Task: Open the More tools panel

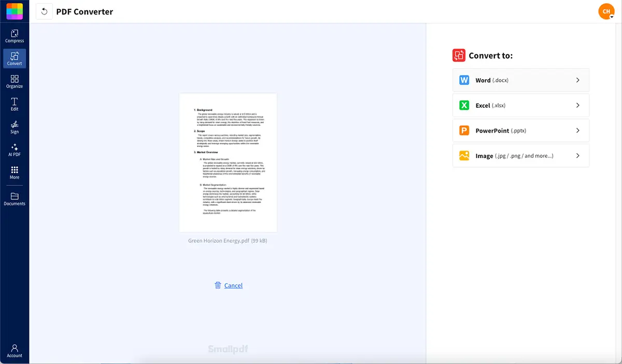Action: 15,173
